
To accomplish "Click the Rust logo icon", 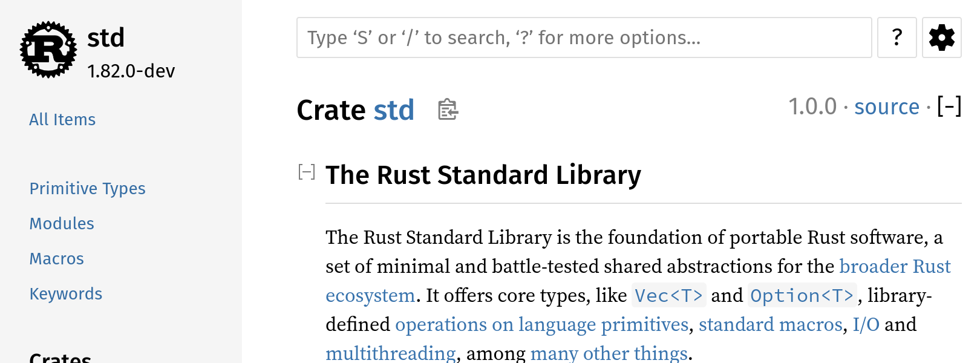I will (48, 50).
